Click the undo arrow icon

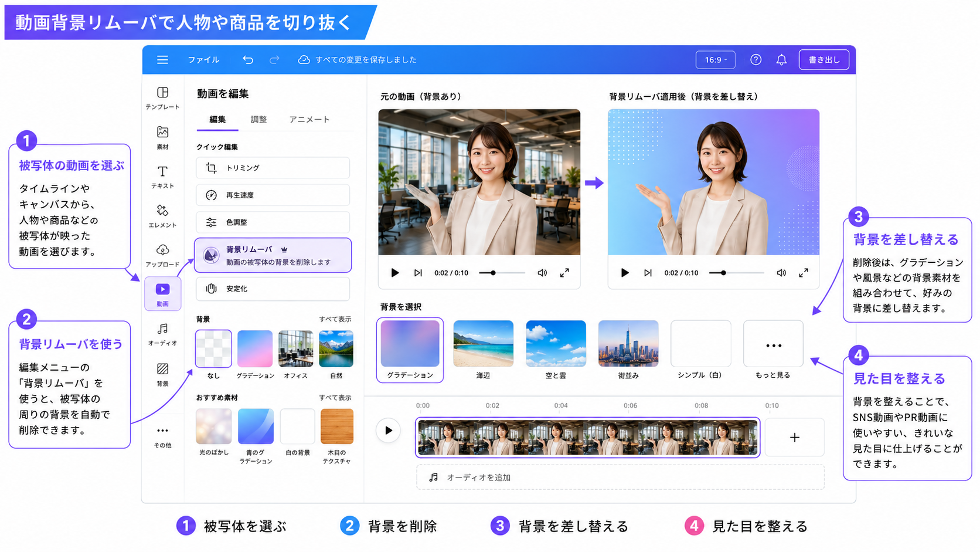(248, 60)
